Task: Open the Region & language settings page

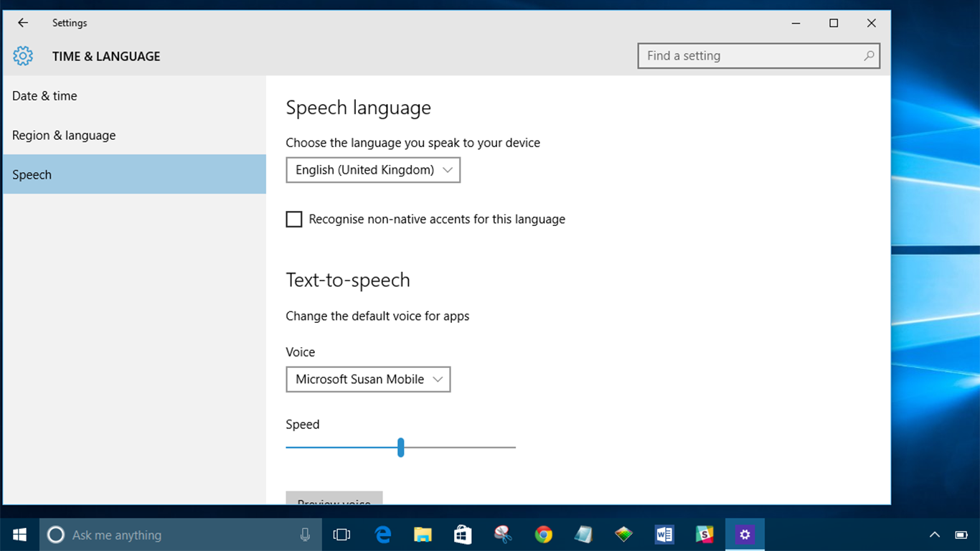Action: pos(134,136)
